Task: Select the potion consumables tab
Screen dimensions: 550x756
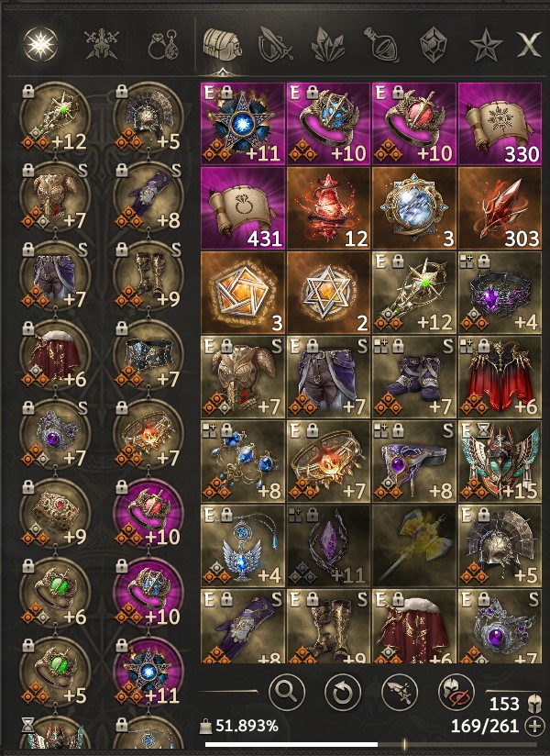Action: pos(382,45)
